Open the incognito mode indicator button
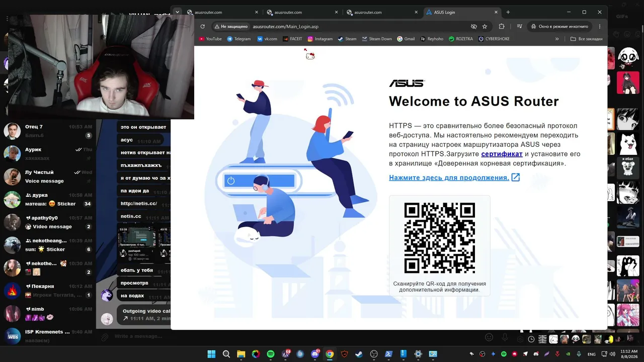The height and width of the screenshot is (362, 644). tap(559, 27)
